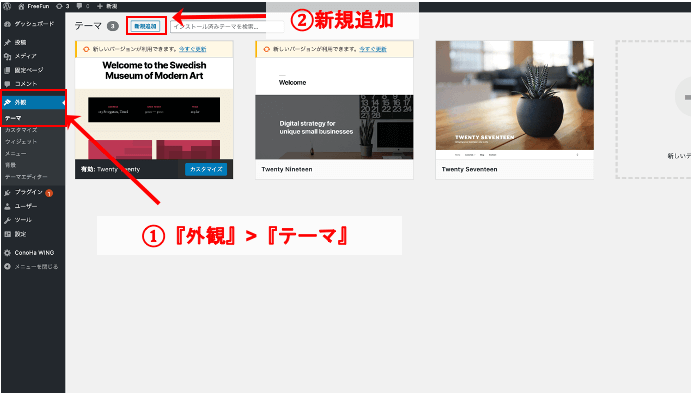
Task: Click 今すぐ更新 link on Twenty Nineteen
Action: pos(373,49)
